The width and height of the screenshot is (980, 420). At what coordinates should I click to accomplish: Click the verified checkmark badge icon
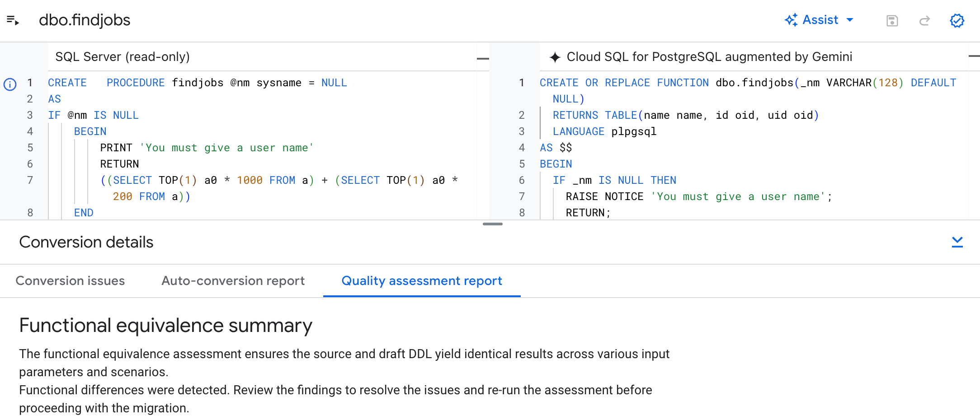pos(957,21)
